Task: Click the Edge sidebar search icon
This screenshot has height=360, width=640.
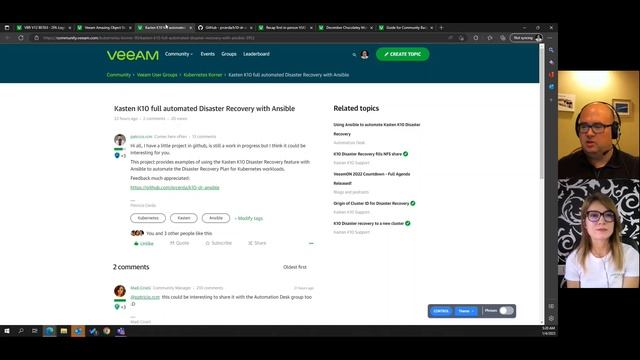Action: (551, 50)
